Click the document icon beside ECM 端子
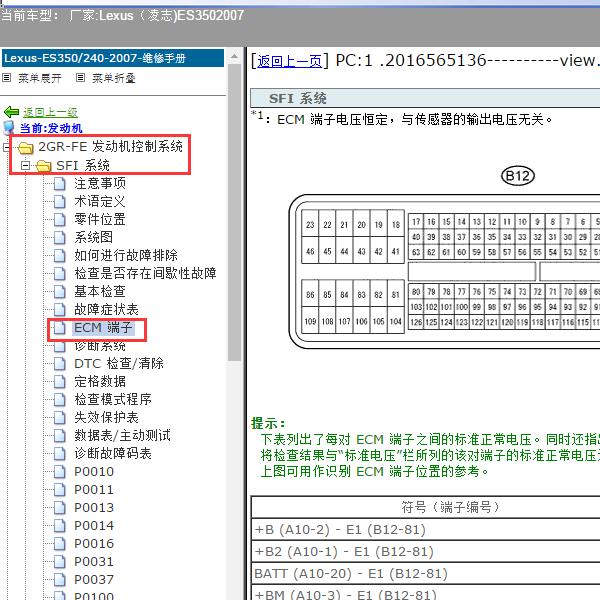This screenshot has height=600, width=600. pos(60,328)
